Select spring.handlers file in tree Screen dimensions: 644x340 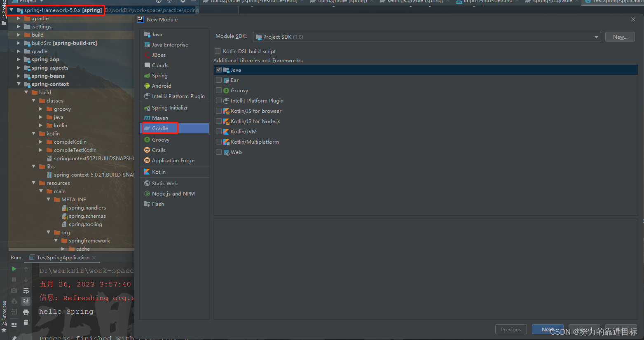pos(84,208)
